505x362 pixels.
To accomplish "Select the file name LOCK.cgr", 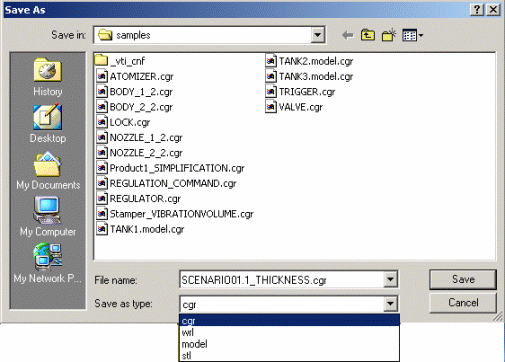I will tap(130, 123).
